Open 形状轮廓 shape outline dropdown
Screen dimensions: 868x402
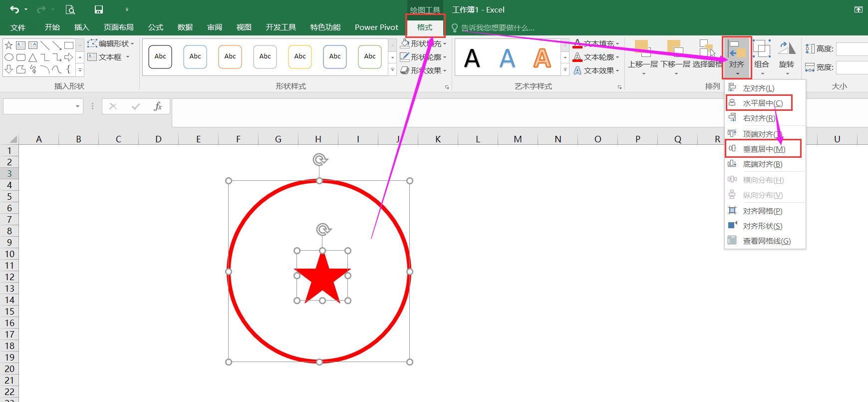423,57
